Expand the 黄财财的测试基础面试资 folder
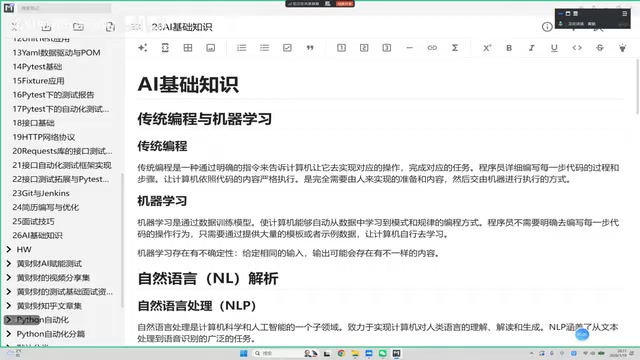Screen dimensions: 640x360 click(9, 291)
